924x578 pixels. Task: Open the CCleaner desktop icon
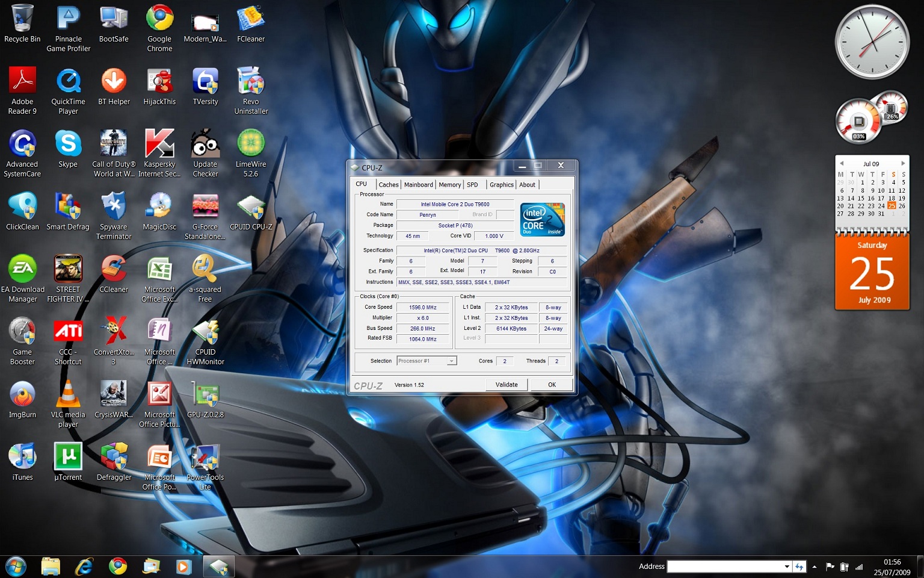(x=114, y=275)
